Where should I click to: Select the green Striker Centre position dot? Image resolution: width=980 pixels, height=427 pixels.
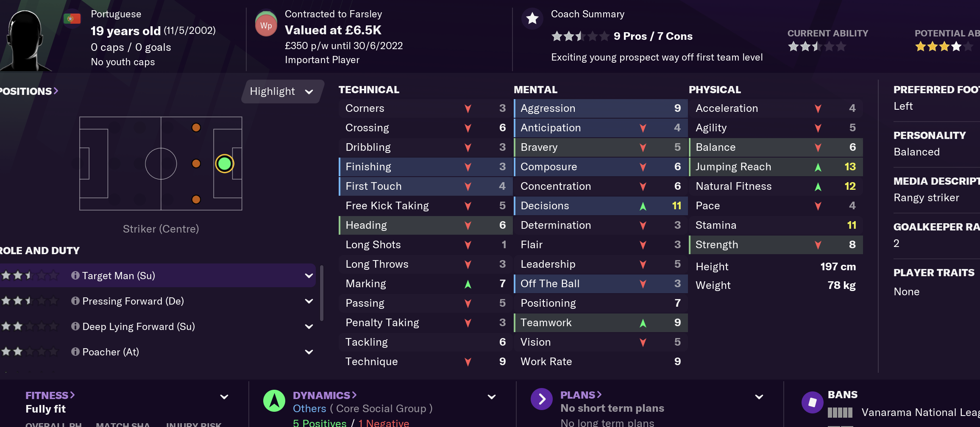pyautogui.click(x=225, y=164)
